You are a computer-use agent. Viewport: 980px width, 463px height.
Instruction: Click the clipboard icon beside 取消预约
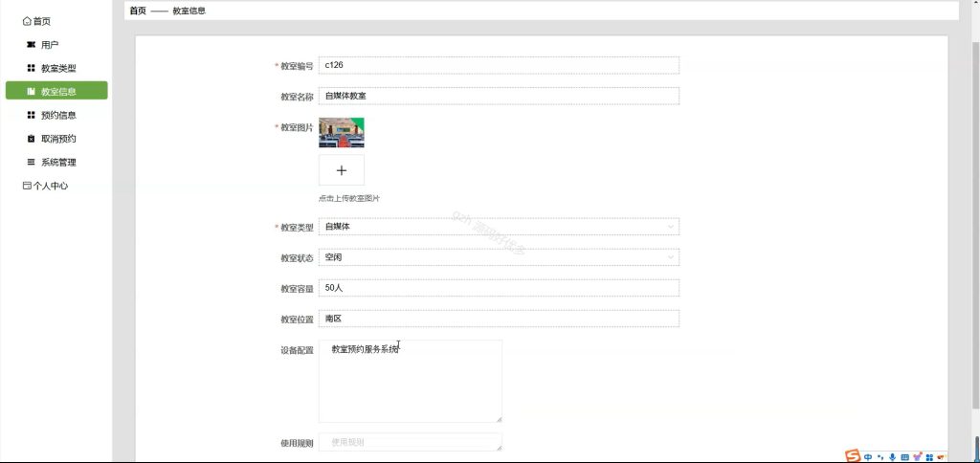[32, 139]
